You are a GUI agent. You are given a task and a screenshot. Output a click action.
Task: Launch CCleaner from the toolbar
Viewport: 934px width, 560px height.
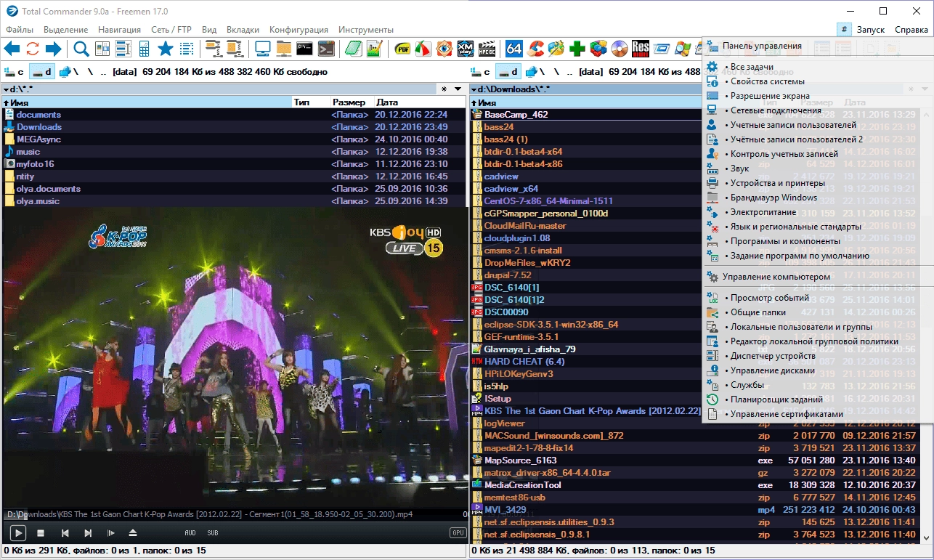(535, 49)
